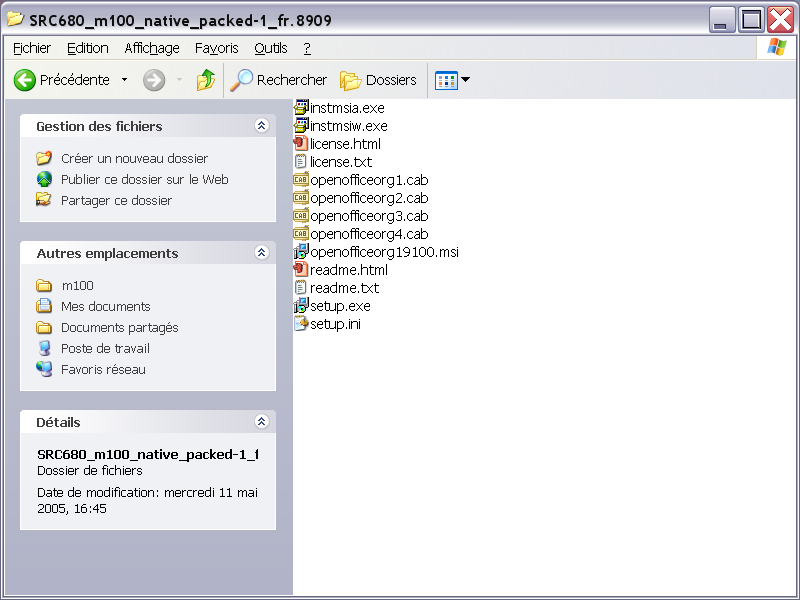Click the title bar folder icon
Image resolution: width=800 pixels, height=600 pixels.
[x=15, y=19]
